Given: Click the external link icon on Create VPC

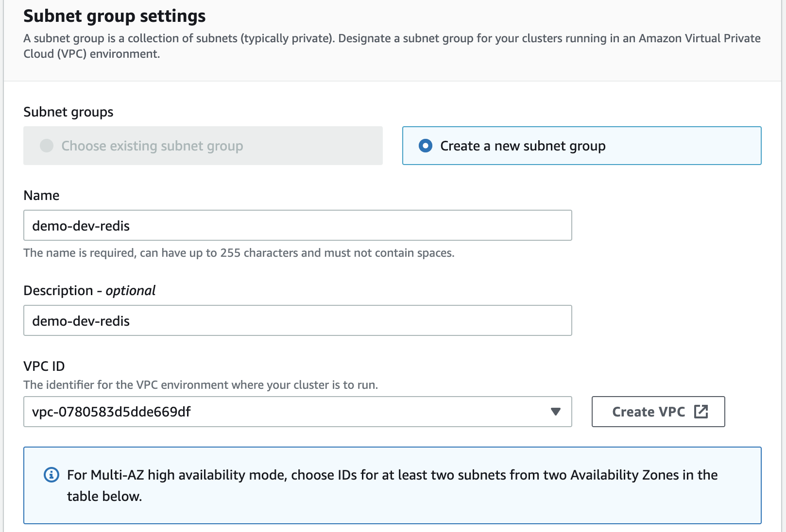Looking at the screenshot, I should click(701, 411).
